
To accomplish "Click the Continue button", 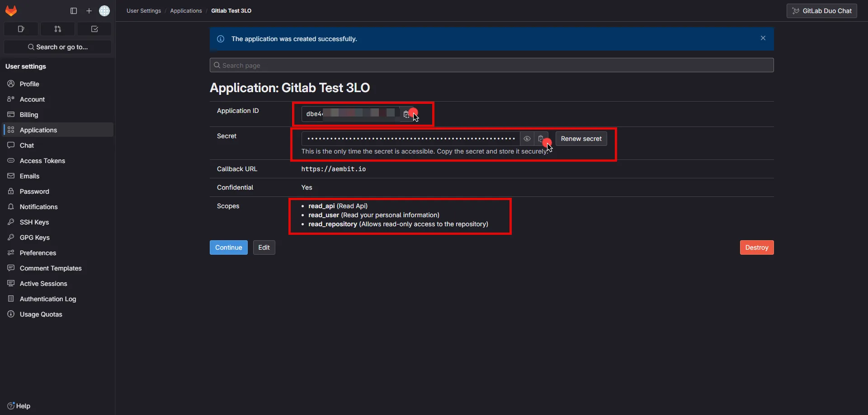I will click(x=228, y=247).
